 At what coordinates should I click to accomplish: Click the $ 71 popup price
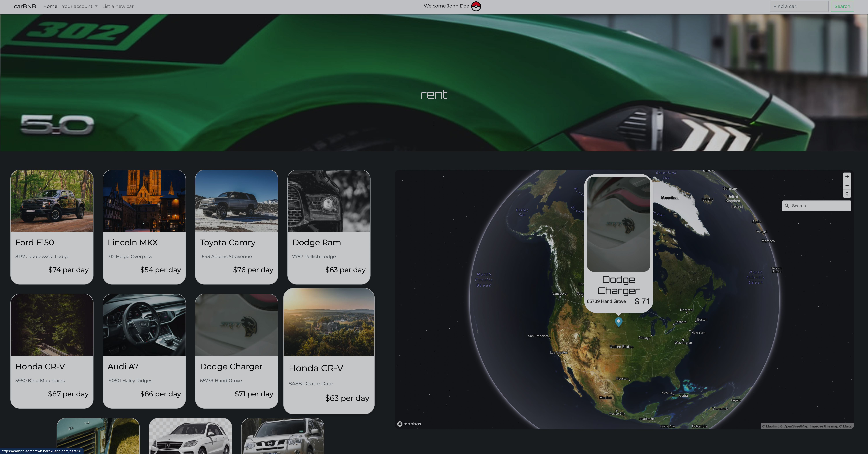pos(642,301)
